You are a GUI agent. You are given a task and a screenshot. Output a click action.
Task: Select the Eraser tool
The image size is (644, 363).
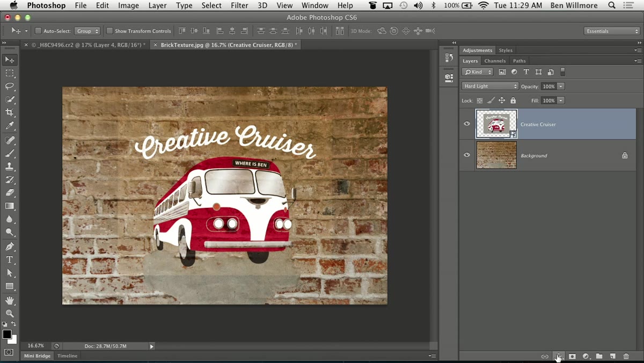click(x=10, y=193)
